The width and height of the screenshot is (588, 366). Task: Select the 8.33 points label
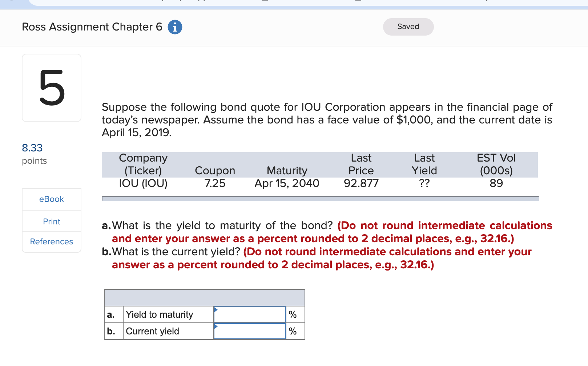[32, 148]
